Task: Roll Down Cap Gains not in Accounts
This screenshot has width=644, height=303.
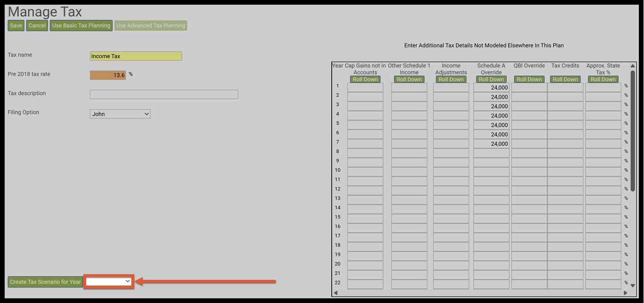Action: [365, 79]
